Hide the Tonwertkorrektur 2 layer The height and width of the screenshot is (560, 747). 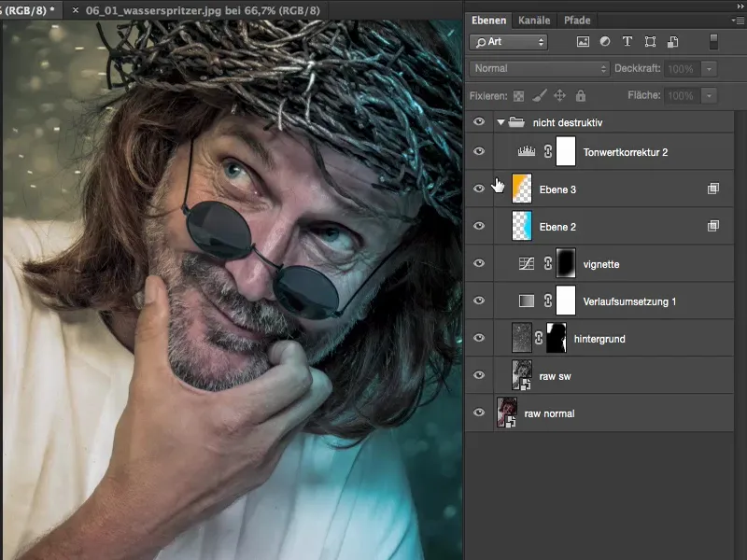tap(479, 151)
